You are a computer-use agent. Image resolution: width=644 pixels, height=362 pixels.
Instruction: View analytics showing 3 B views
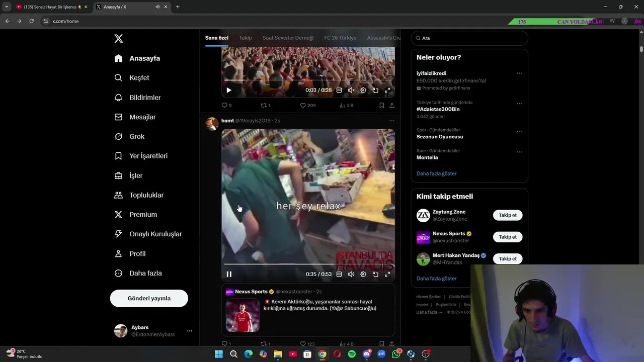point(347,106)
